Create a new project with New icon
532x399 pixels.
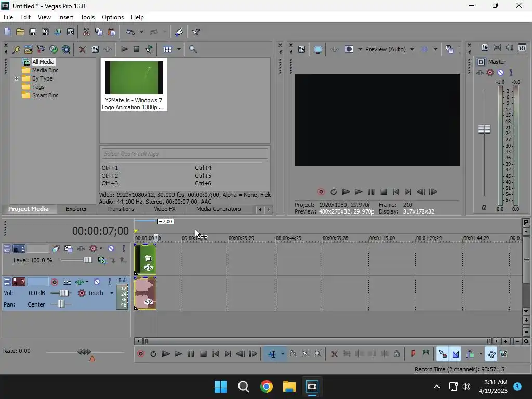(7, 32)
